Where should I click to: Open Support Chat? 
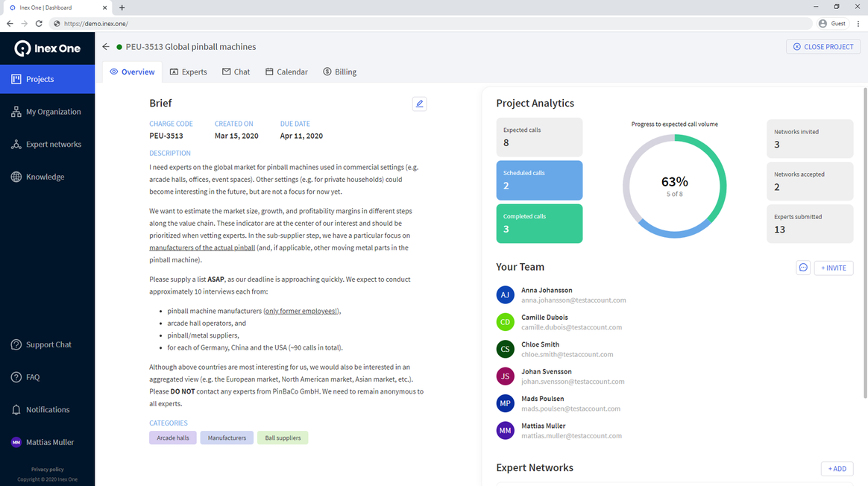(46, 344)
